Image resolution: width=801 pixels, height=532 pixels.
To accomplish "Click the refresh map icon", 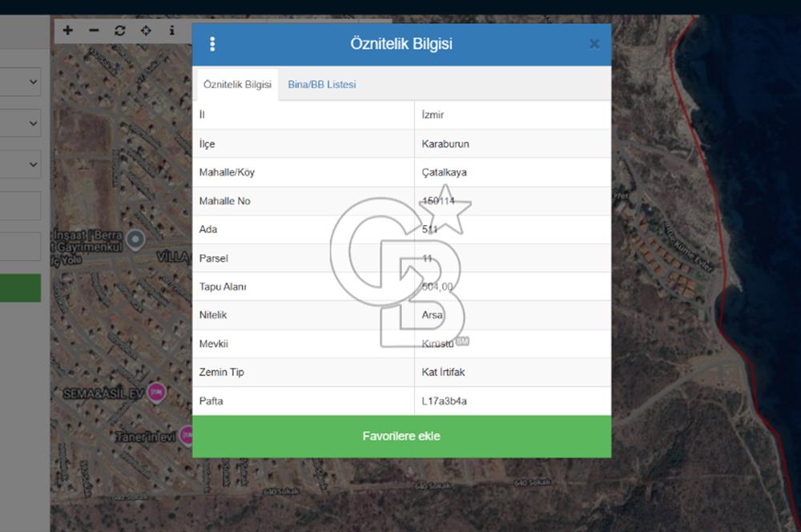I will tap(120, 30).
